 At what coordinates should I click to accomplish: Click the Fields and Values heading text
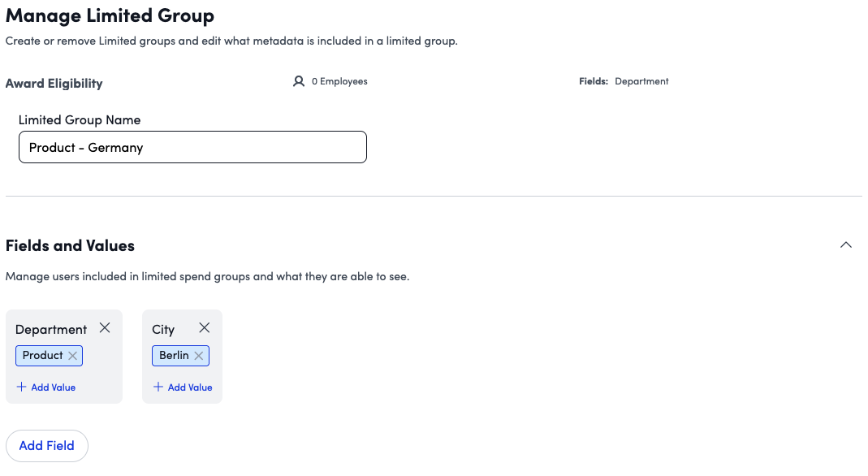[x=70, y=245]
